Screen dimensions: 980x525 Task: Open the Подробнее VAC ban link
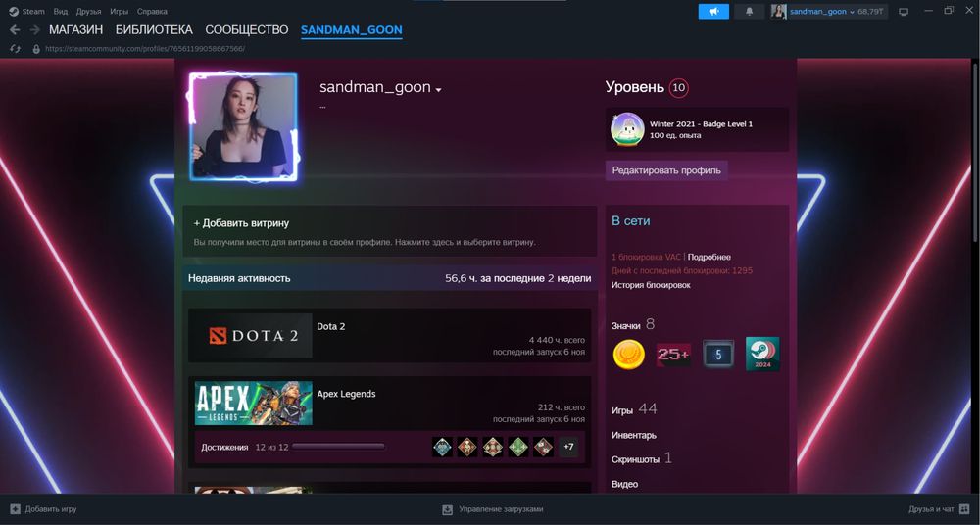click(x=709, y=257)
